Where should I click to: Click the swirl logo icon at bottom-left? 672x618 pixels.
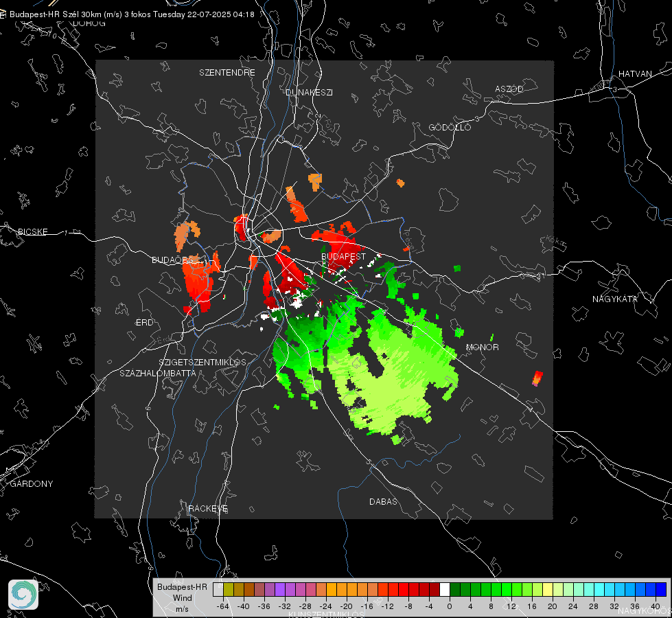point(23,595)
